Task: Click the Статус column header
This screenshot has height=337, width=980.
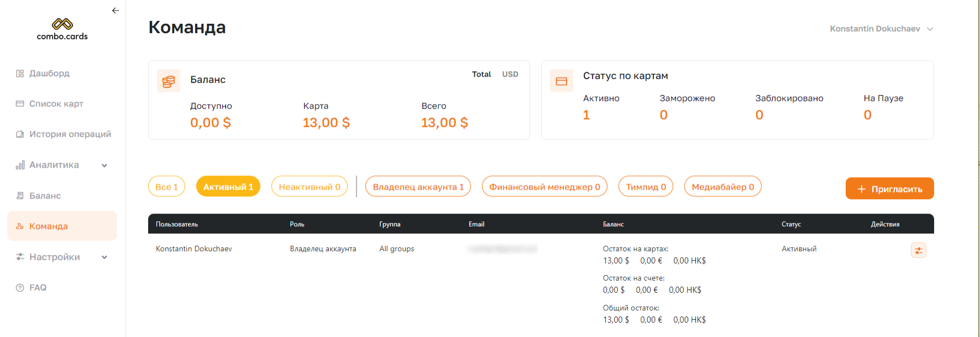Action: [791, 224]
